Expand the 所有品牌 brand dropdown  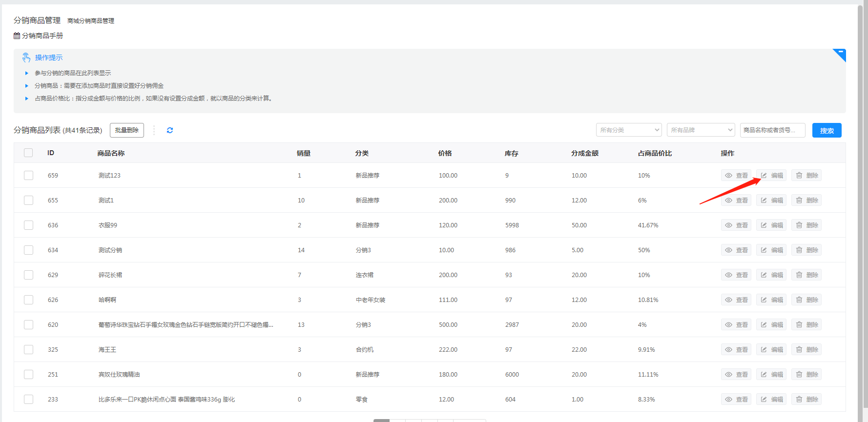click(701, 130)
